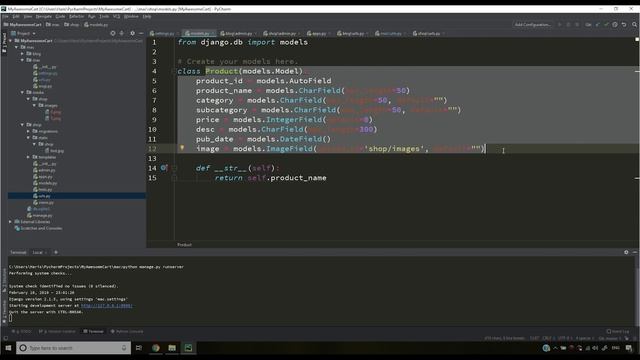Open the development server URL link
Image resolution: width=640 pixels, height=360 pixels.
(107, 305)
